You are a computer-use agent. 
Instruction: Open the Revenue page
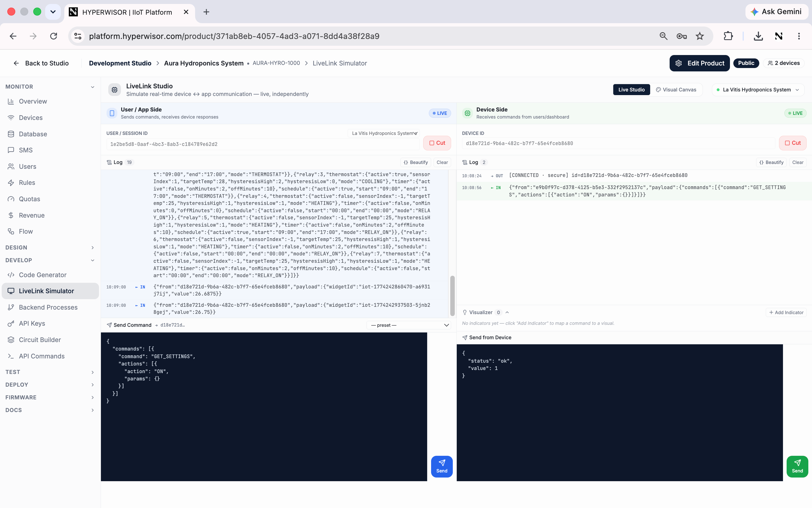tap(32, 215)
